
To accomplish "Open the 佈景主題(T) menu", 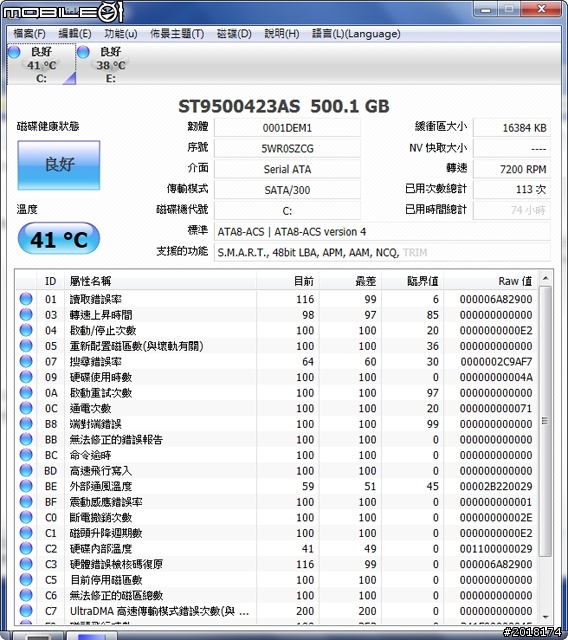I will point(177,33).
